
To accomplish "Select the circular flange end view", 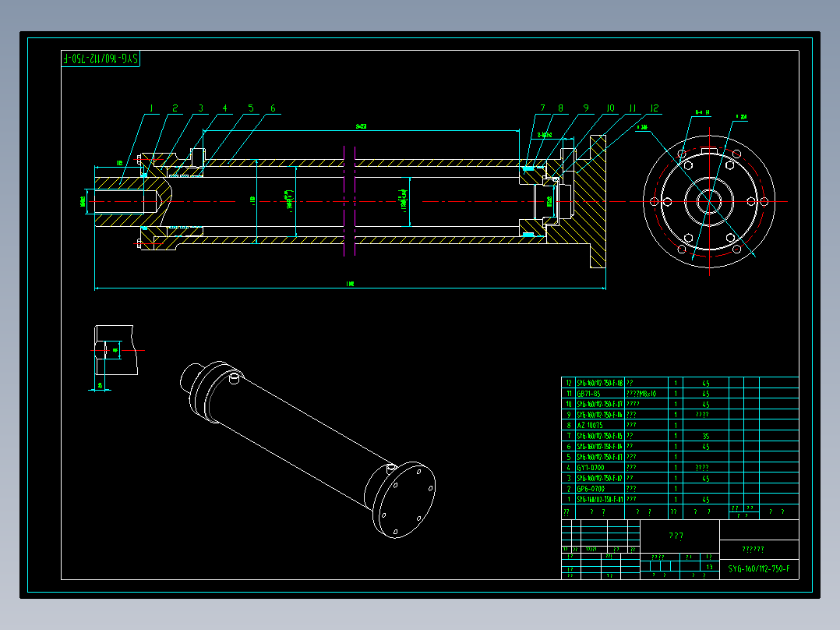I will 709,202.
